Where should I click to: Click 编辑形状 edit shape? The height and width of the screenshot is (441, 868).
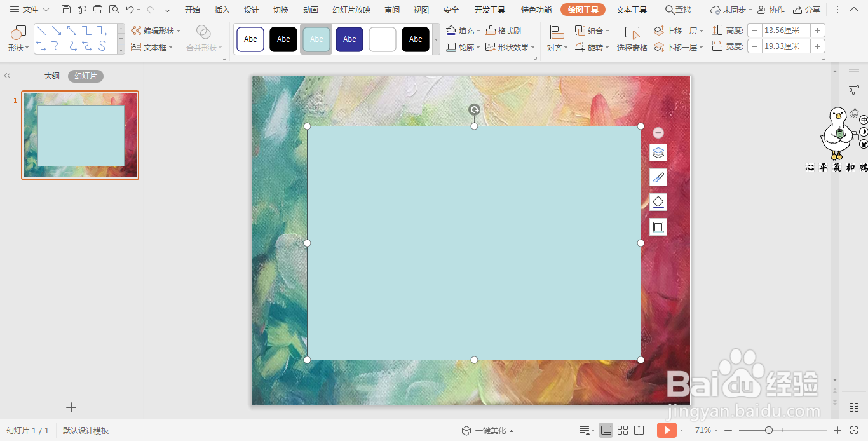[156, 31]
